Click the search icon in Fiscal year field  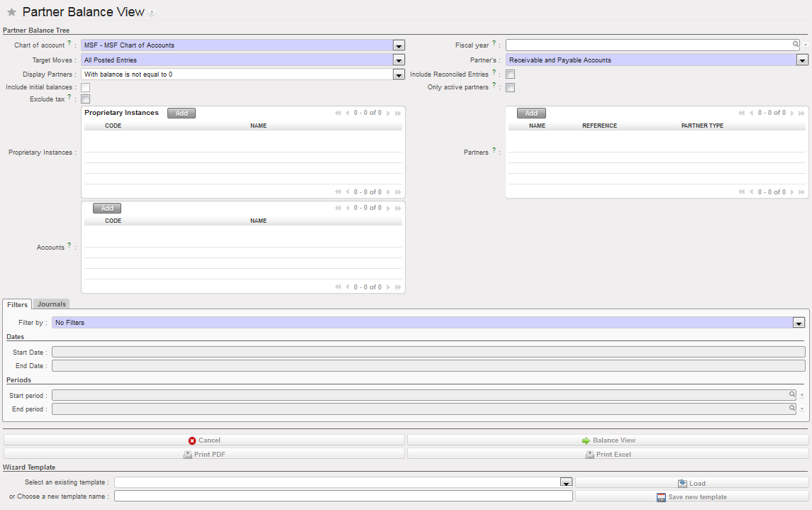(x=796, y=45)
